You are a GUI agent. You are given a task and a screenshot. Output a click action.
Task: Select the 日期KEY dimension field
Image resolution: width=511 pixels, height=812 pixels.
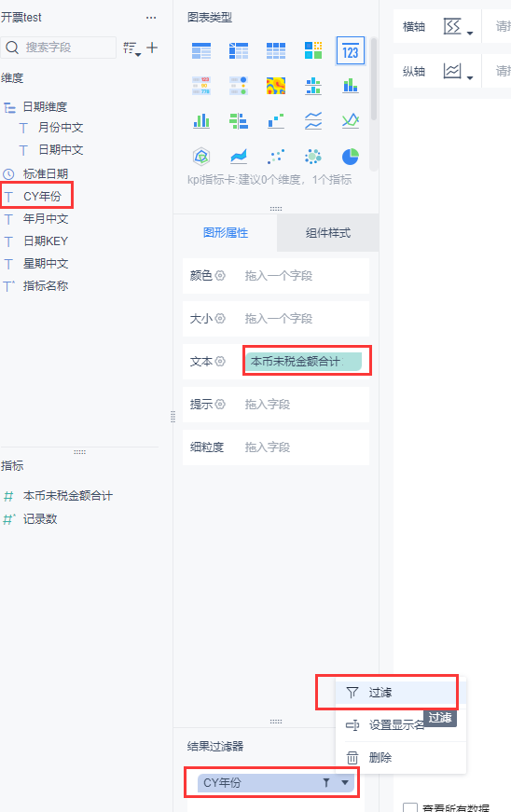[x=46, y=241]
